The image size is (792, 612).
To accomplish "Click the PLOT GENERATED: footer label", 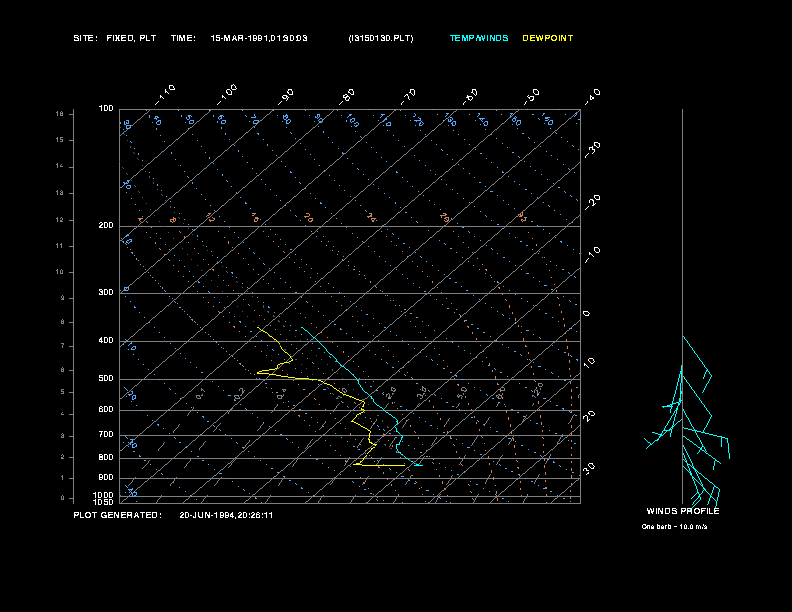I will click(x=118, y=515).
